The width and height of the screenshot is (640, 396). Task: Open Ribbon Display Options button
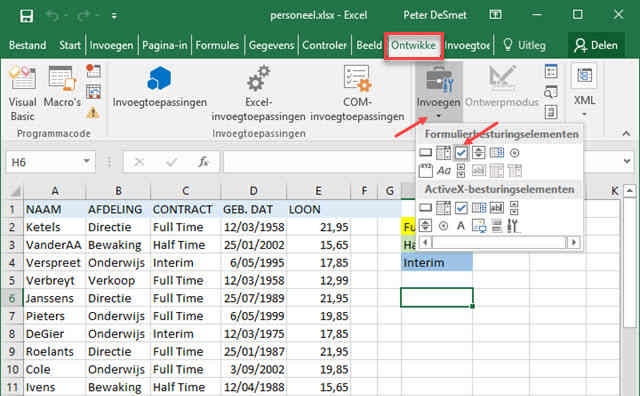pos(496,15)
